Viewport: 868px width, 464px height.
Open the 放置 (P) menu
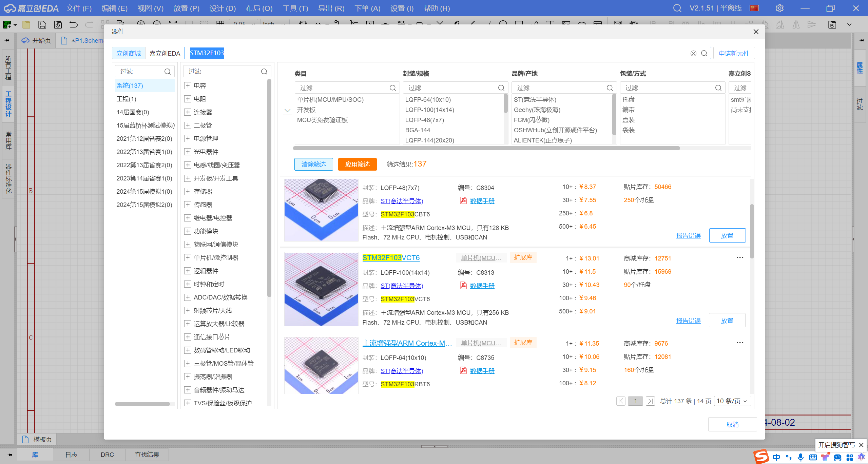(x=186, y=8)
